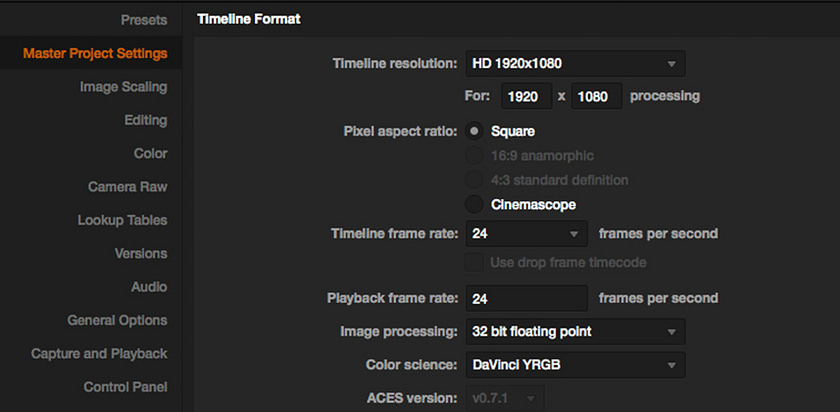Click the 'processing' text after resolution fields

click(664, 96)
